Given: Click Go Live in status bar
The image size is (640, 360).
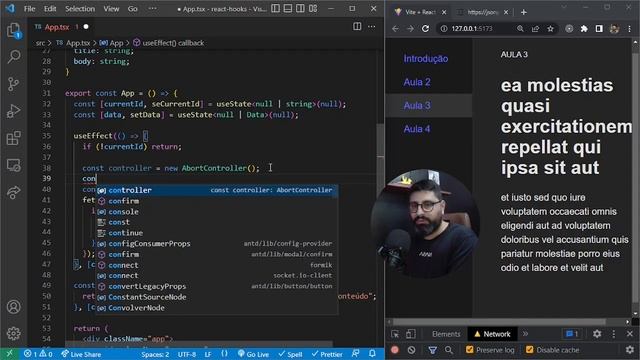Looking at the screenshot, I should (x=253, y=354).
